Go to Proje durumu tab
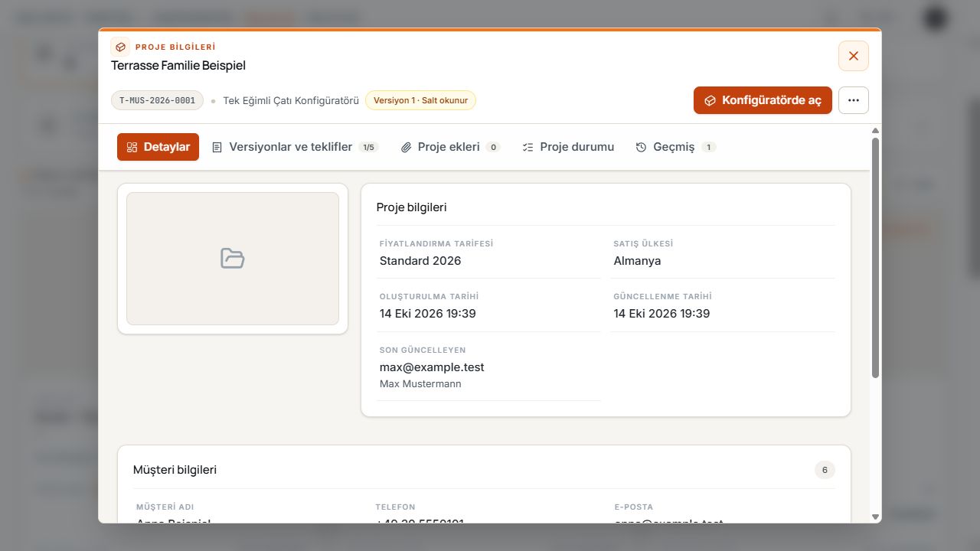980x551 pixels. 568,147
